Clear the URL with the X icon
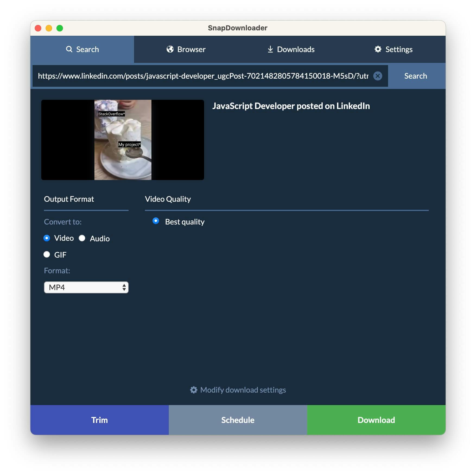 click(377, 76)
